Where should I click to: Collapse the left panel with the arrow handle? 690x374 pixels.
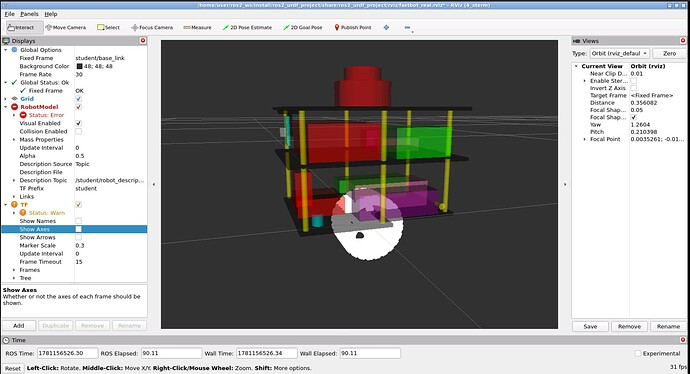click(154, 184)
